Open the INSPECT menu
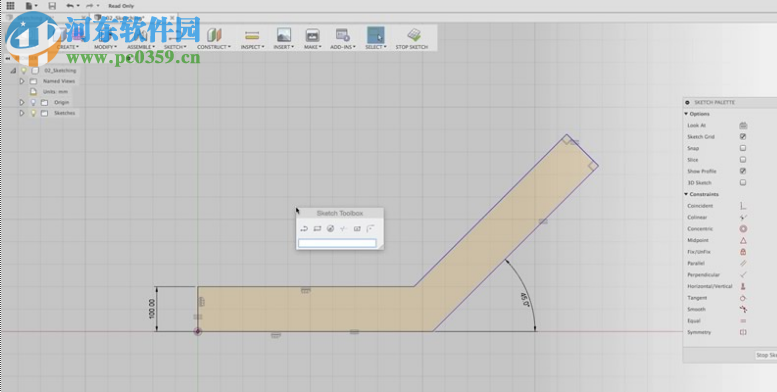This screenshot has width=777, height=392. pyautogui.click(x=252, y=47)
